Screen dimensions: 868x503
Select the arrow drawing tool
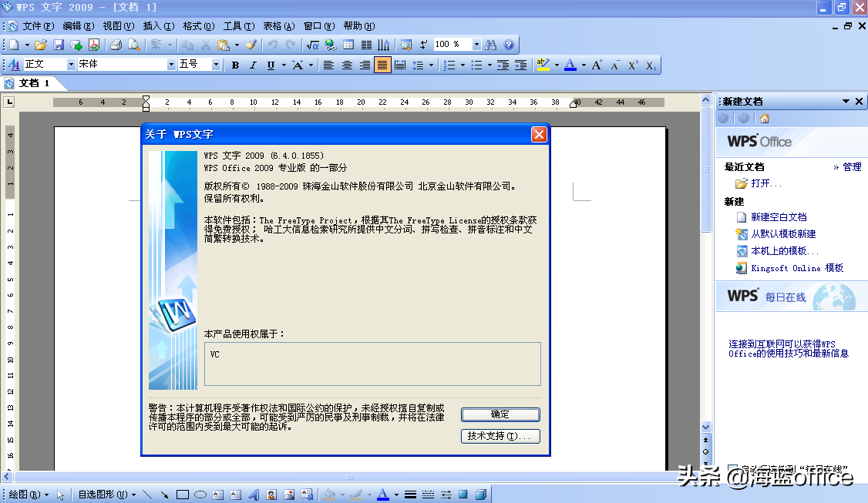(x=164, y=495)
